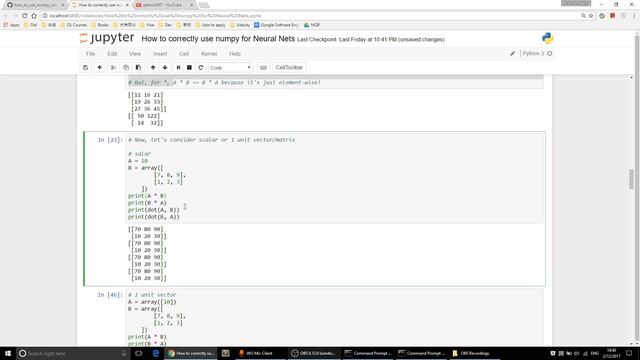Click the Jupyter logo
The image size is (640, 360).
tap(107, 38)
